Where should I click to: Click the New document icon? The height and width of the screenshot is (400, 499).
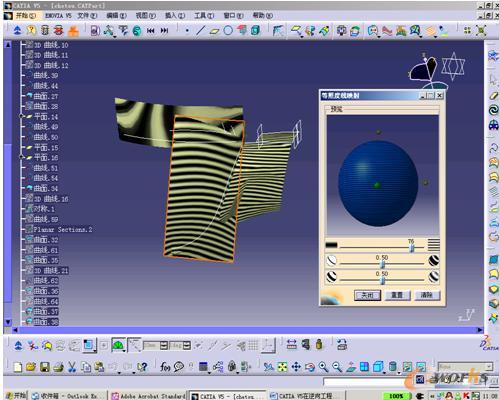[18, 367]
